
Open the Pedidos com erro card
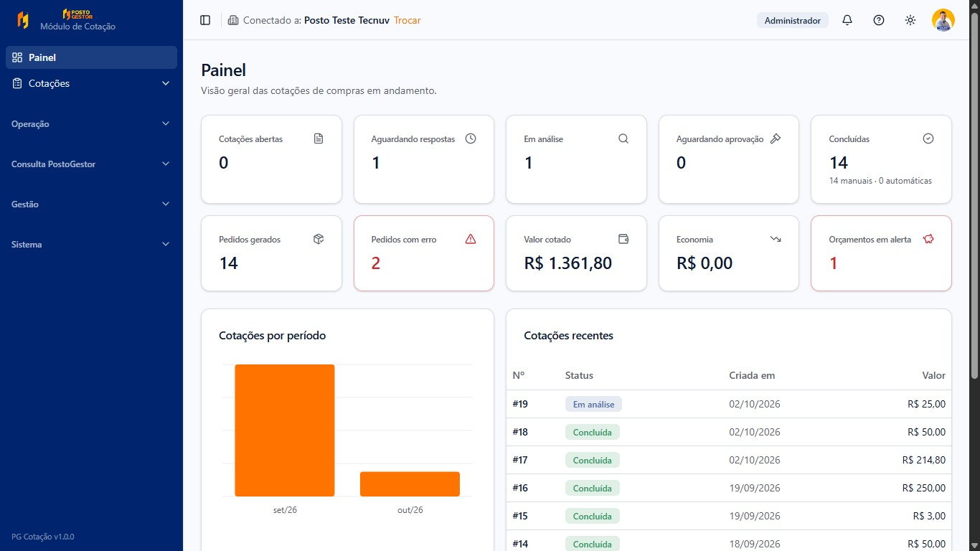click(424, 253)
